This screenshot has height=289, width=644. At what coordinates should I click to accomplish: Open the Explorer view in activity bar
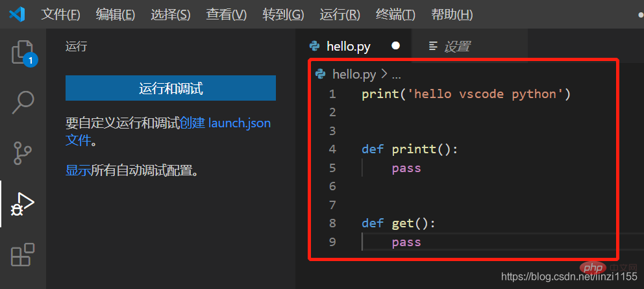point(23,53)
